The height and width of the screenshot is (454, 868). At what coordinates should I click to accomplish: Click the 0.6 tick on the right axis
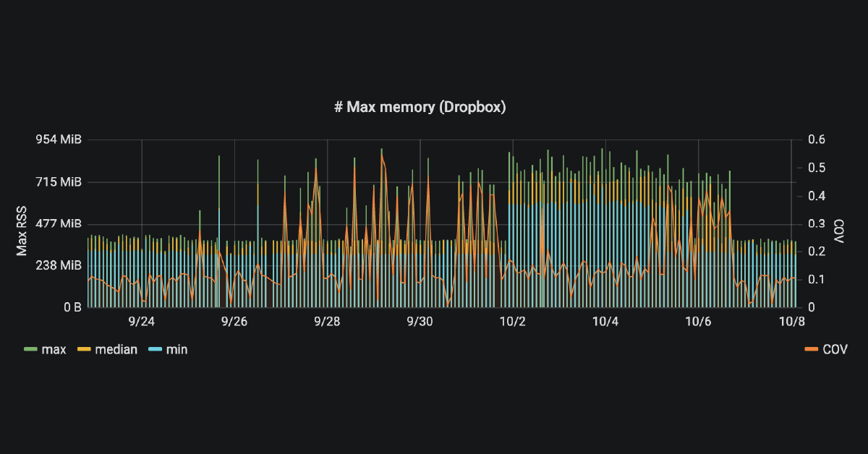pyautogui.click(x=817, y=140)
